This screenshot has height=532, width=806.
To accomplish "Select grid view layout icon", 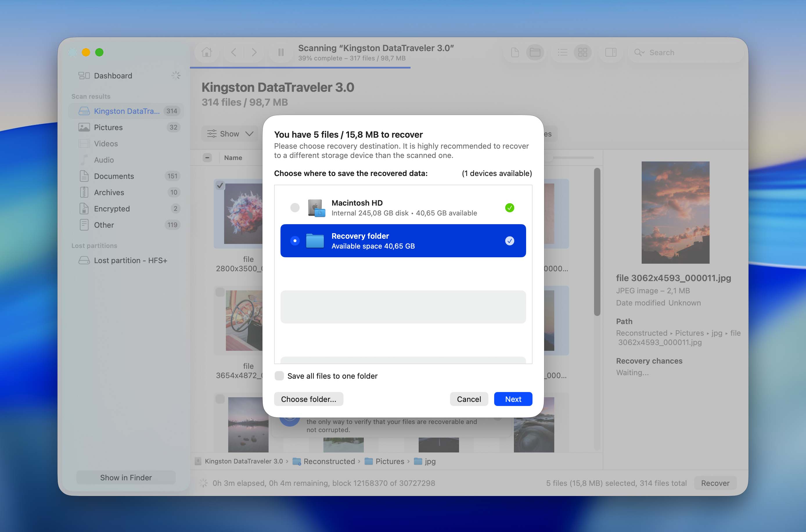I will click(582, 52).
